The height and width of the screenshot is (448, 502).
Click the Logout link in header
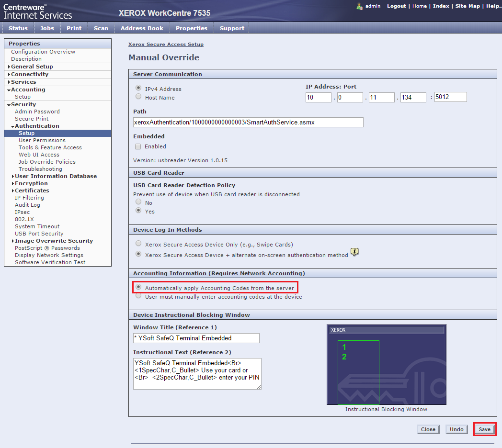396,6
